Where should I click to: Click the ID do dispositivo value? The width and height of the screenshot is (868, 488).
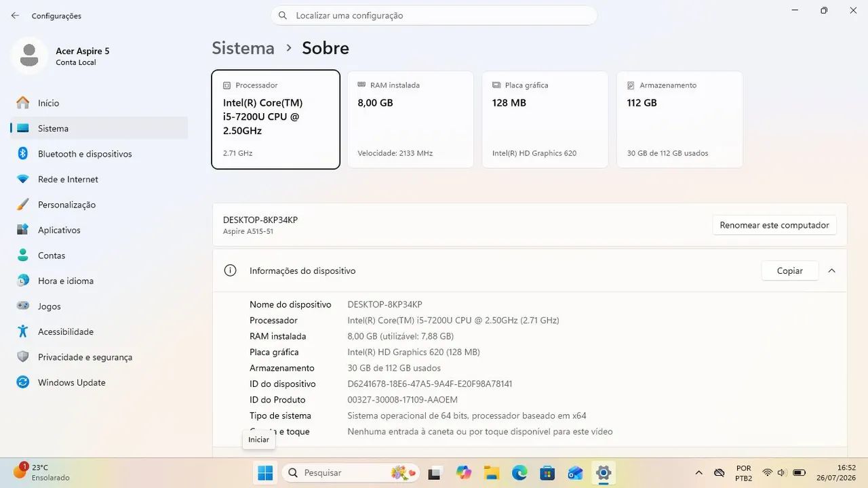point(430,384)
